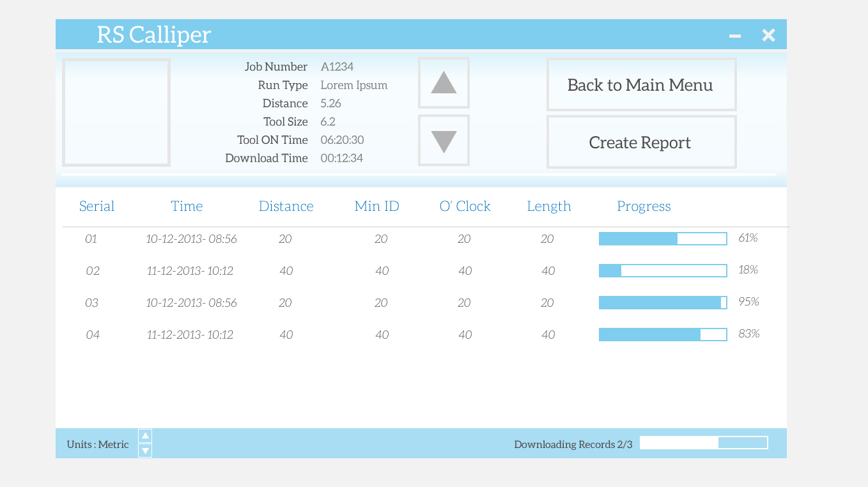Click the RS Calliper title text

[x=153, y=35]
